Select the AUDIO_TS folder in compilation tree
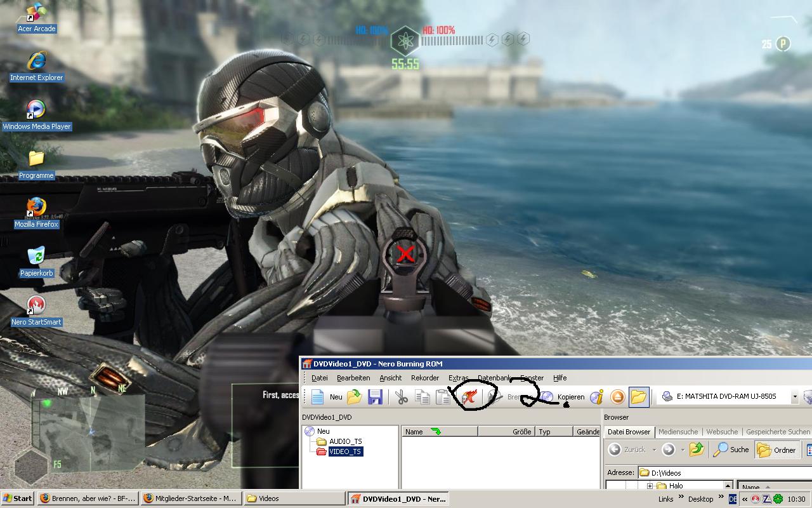The height and width of the screenshot is (508, 812). 345,441
